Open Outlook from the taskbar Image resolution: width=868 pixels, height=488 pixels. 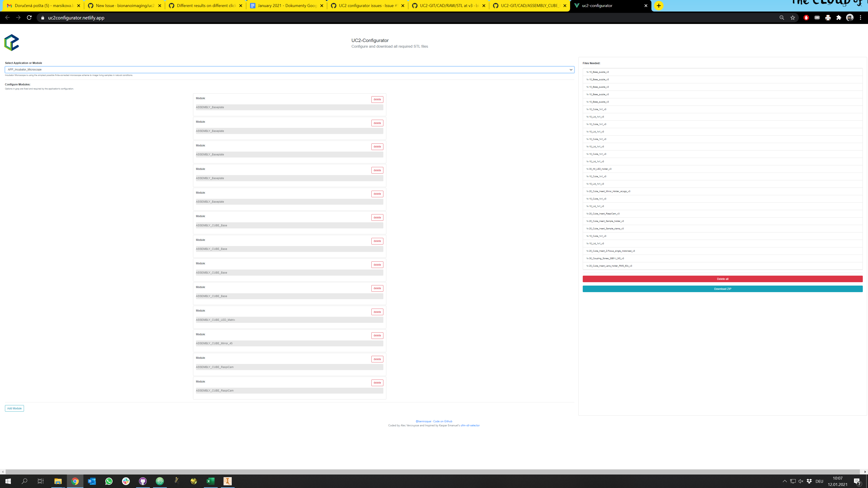(92, 481)
